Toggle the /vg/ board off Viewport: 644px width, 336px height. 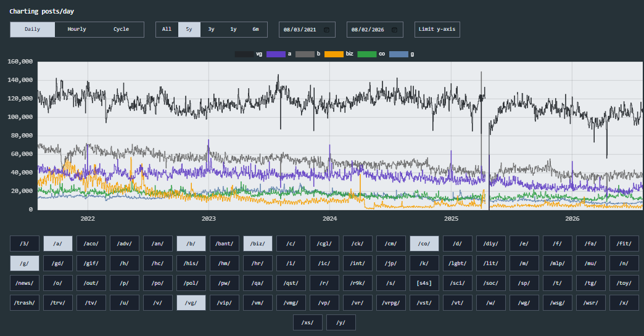191,303
